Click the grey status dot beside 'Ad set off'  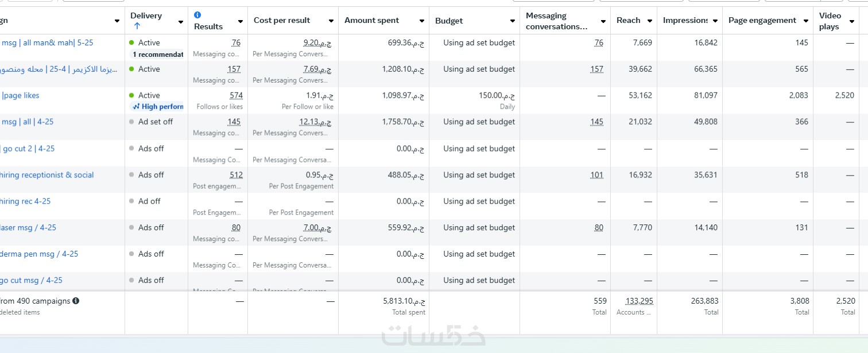(131, 122)
